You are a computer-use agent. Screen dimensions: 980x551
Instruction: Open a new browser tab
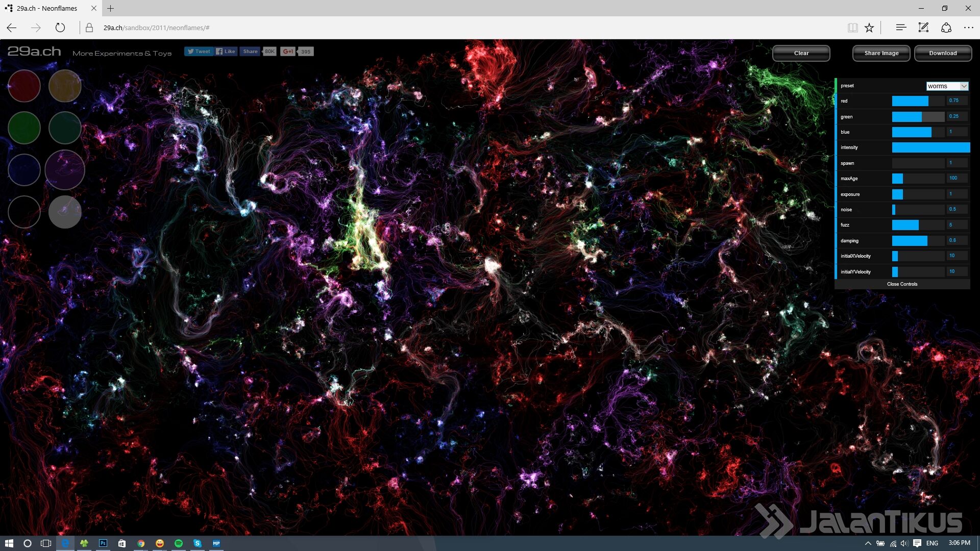coord(110,8)
